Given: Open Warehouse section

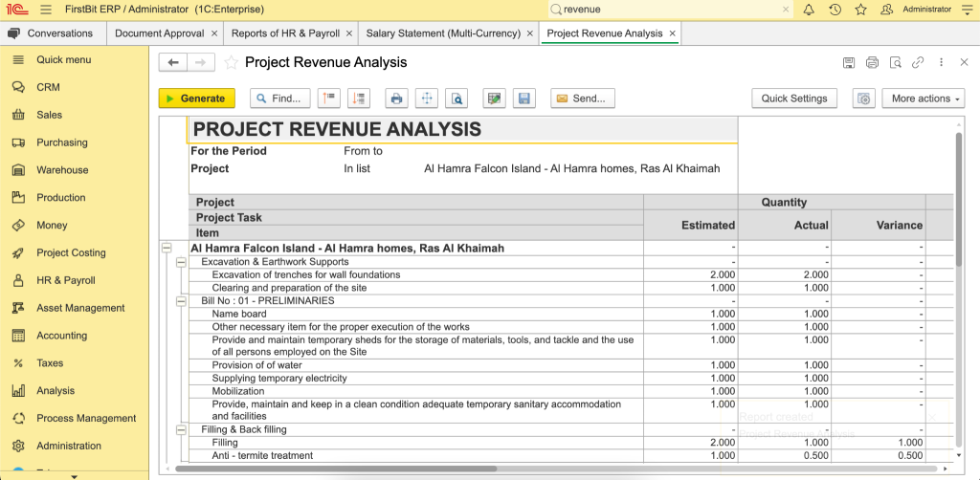Looking at the screenshot, I should (x=75, y=170).
